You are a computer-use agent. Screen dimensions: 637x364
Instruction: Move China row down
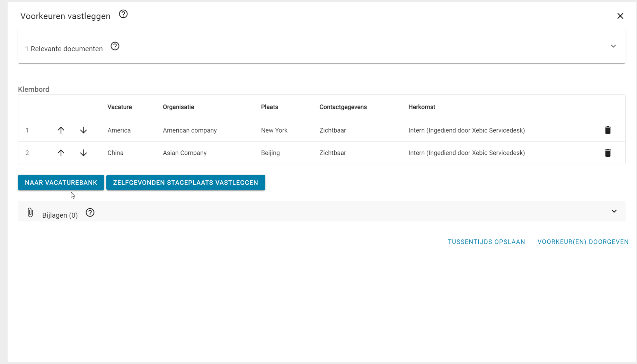pos(83,153)
